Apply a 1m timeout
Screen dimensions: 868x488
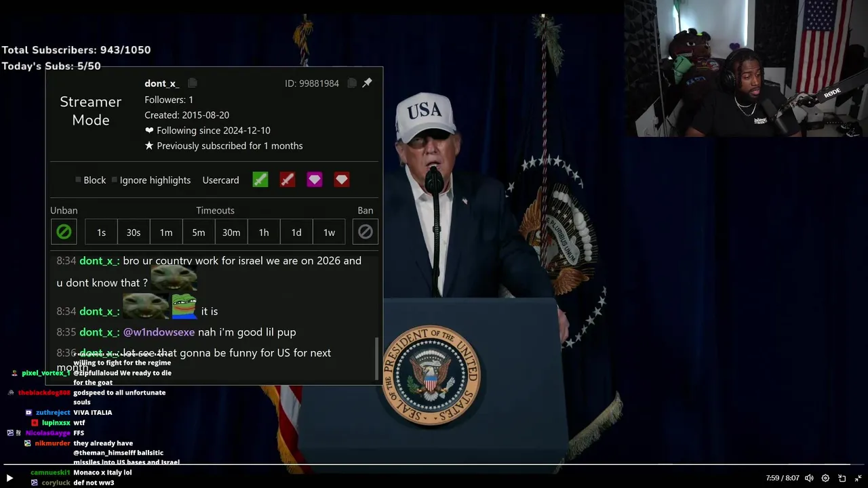166,232
